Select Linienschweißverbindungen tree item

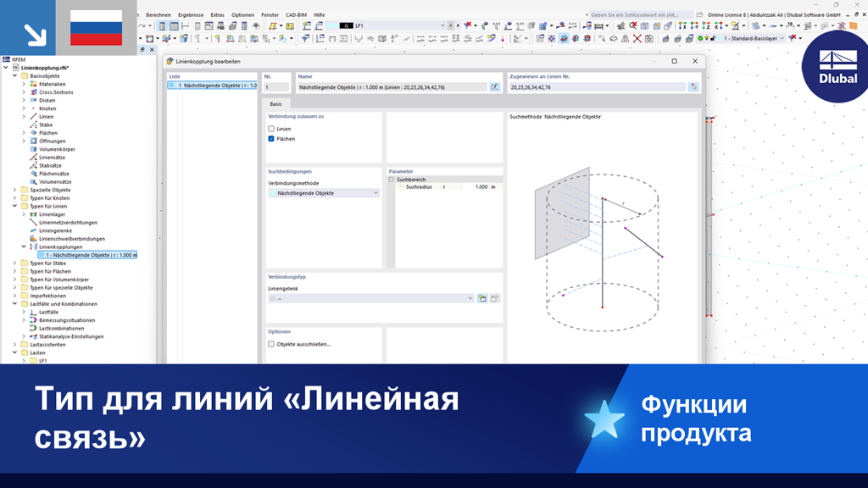point(72,239)
